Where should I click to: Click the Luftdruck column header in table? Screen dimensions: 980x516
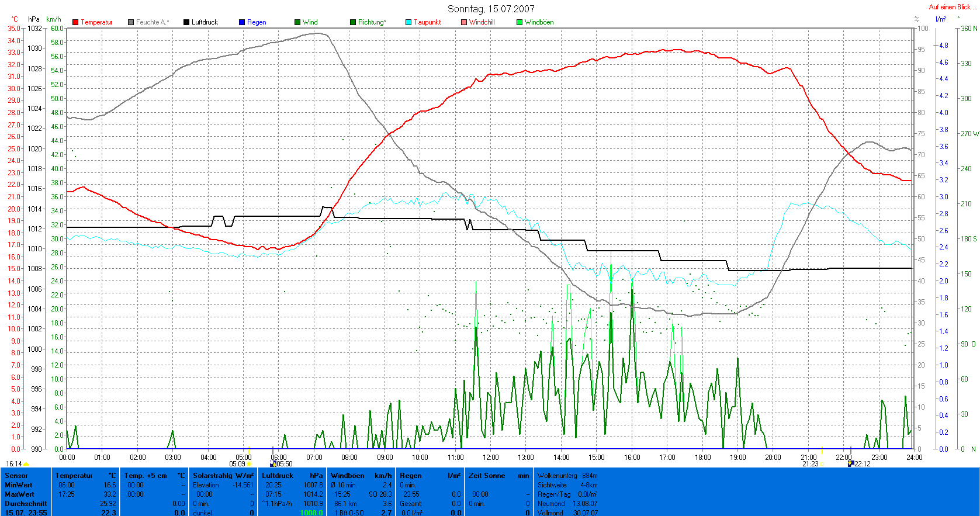[278, 476]
